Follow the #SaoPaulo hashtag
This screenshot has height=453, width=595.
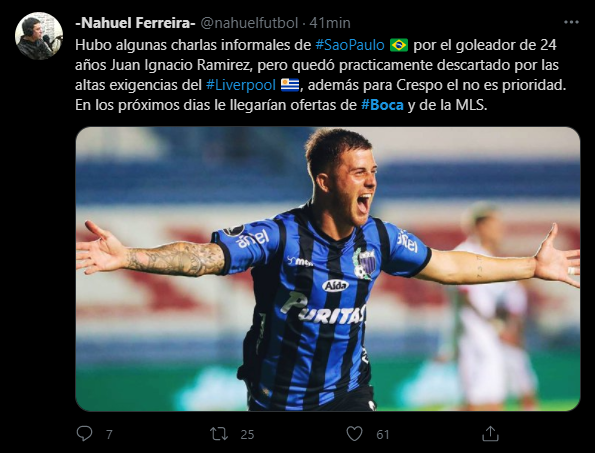tap(350, 45)
